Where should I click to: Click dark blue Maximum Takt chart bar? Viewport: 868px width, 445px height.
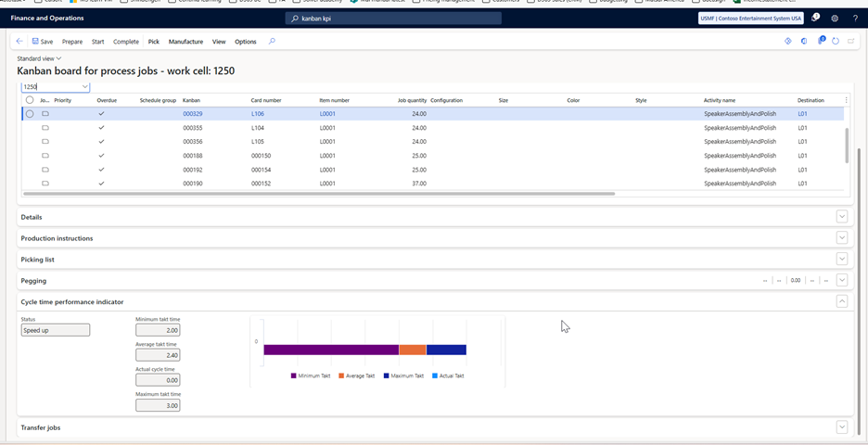pos(446,350)
